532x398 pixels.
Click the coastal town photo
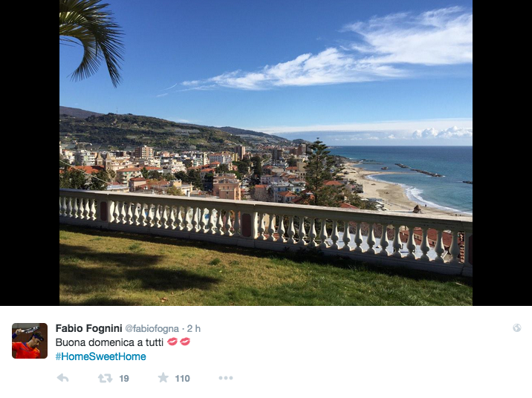[266, 152]
